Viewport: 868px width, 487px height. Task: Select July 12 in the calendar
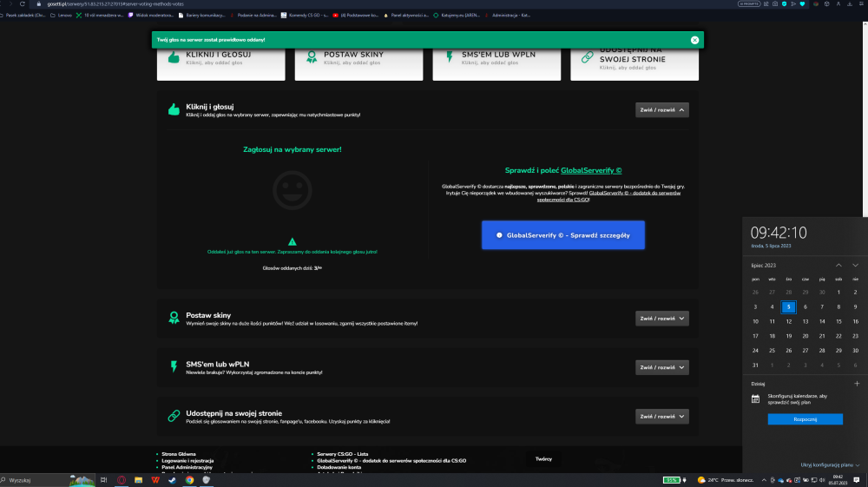(x=789, y=321)
